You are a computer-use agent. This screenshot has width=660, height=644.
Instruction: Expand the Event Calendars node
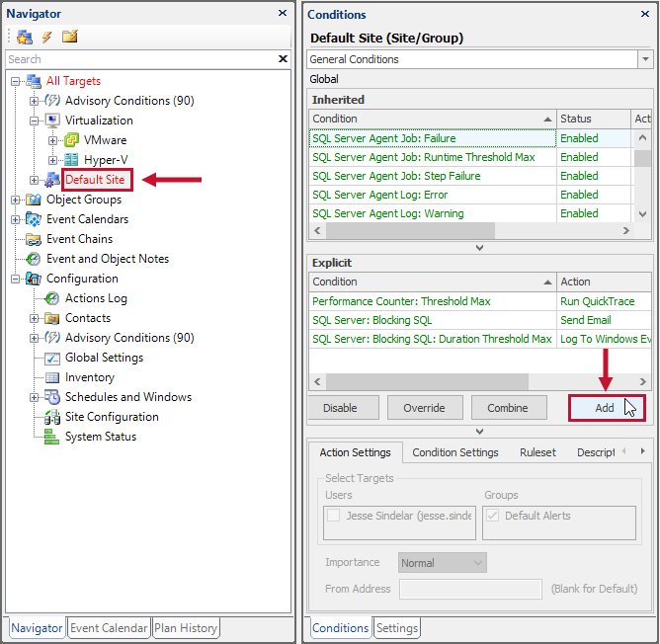[16, 219]
